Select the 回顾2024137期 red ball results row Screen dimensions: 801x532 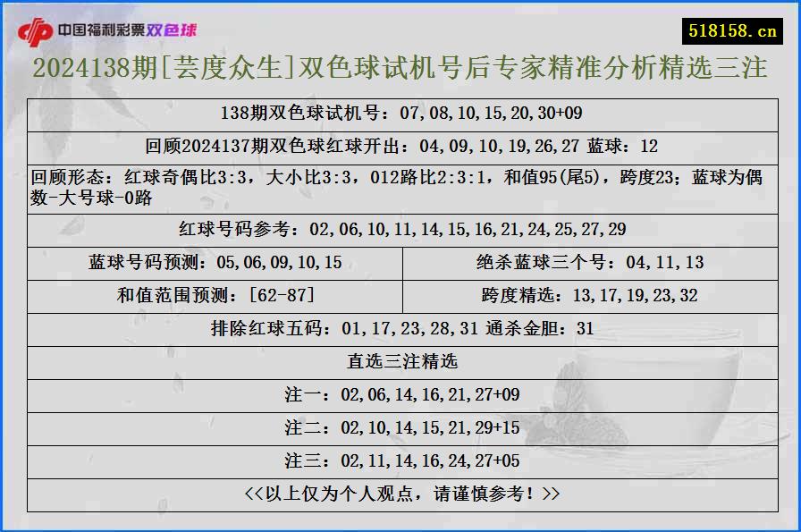coord(400,143)
